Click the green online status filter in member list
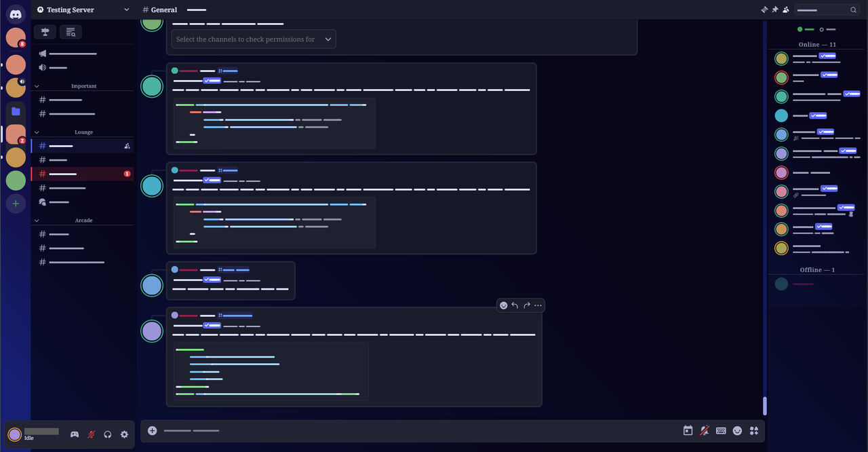The height and width of the screenshot is (452, 868). [x=805, y=29]
